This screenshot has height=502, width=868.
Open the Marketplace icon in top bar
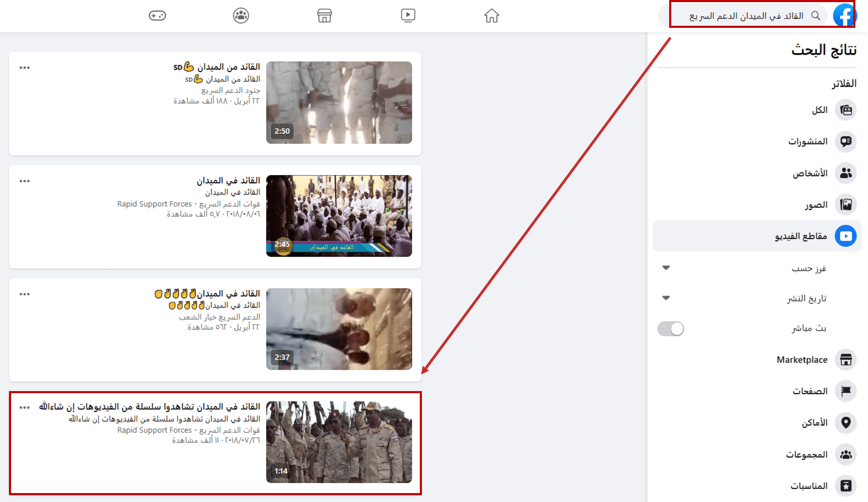click(x=325, y=16)
